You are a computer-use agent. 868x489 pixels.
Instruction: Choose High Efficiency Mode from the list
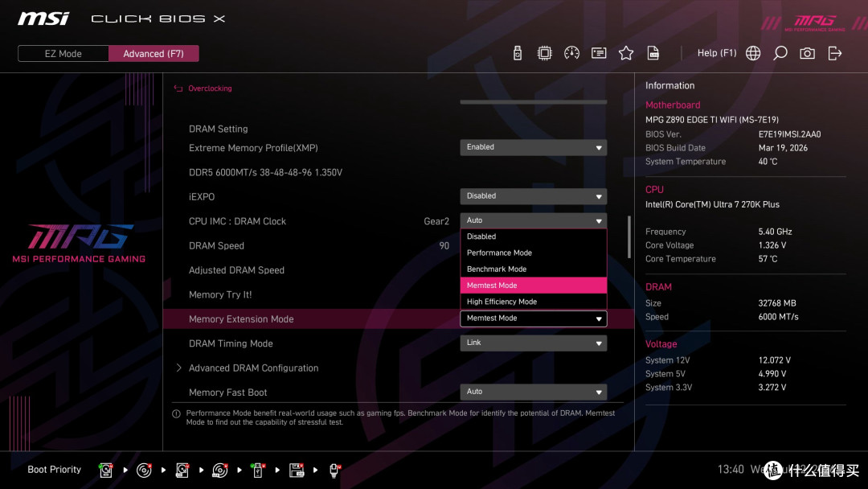533,302
